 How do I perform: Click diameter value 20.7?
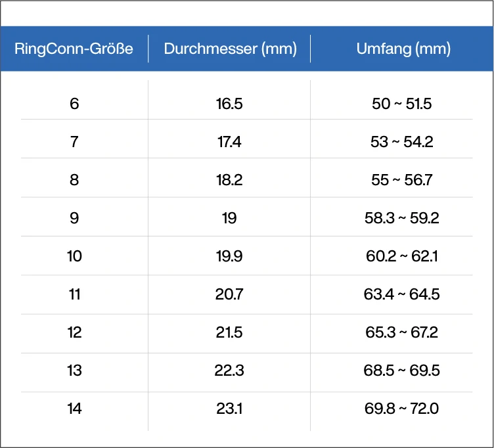point(229,294)
